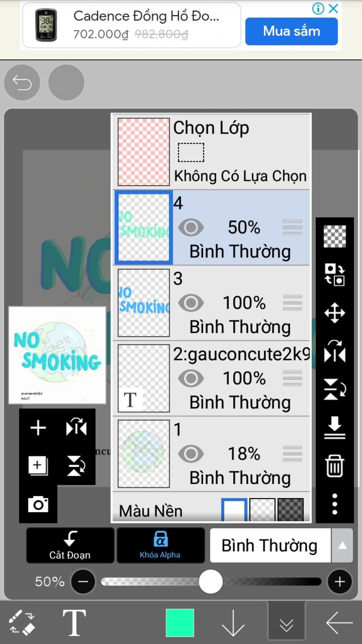Open the three-dots more options menu

(334, 504)
